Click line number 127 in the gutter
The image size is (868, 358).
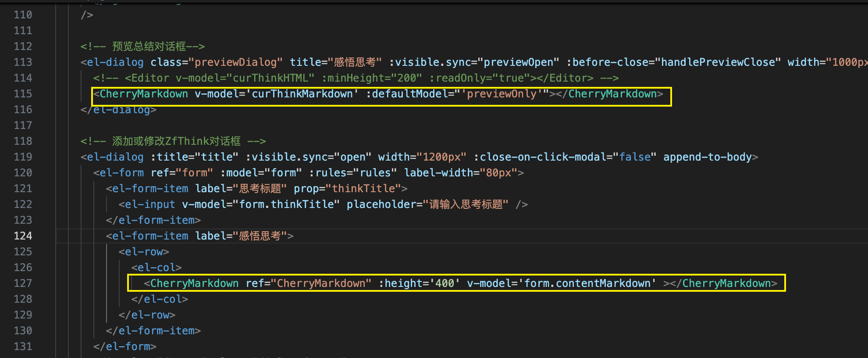click(23, 283)
